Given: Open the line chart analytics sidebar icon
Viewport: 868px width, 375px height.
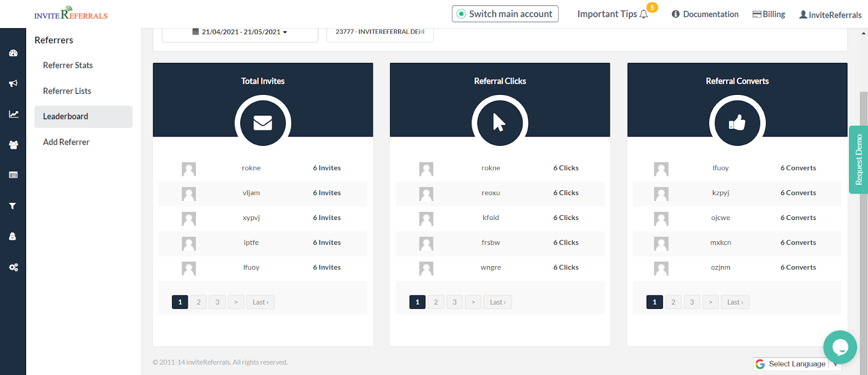Looking at the screenshot, I should coord(14,114).
